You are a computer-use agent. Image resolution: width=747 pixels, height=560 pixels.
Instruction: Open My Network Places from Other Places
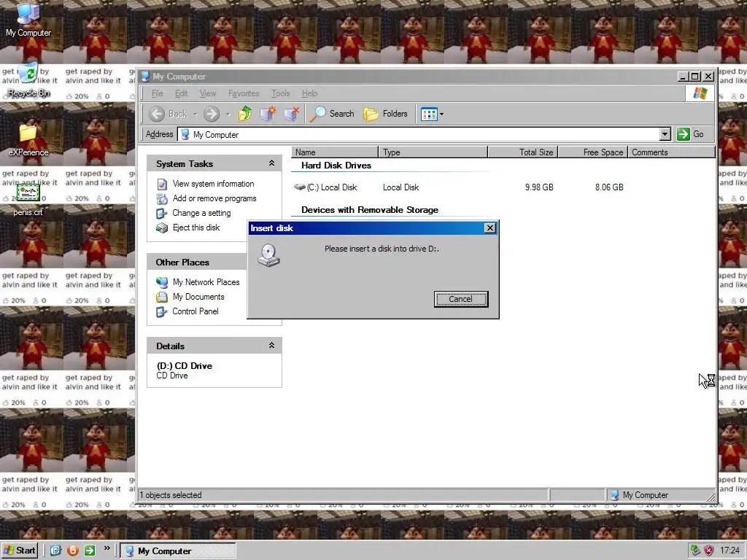pyautogui.click(x=206, y=282)
